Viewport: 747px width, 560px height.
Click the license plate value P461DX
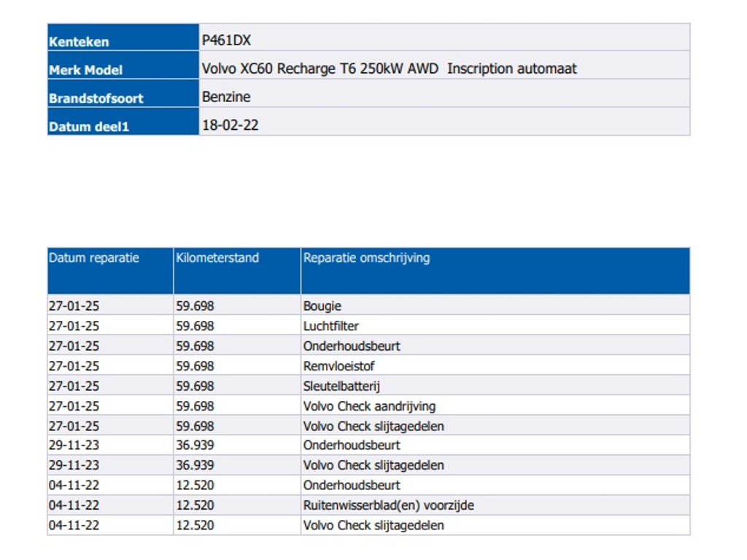(226, 41)
